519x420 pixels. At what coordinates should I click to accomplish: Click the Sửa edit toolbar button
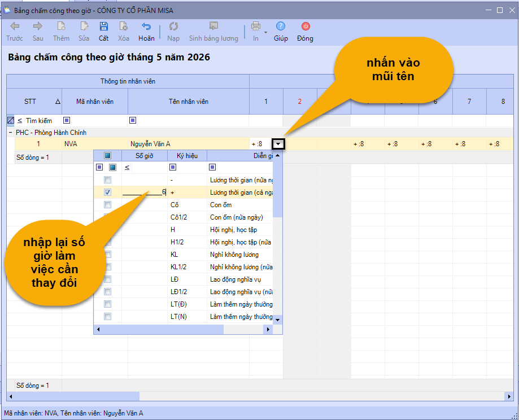[84, 32]
